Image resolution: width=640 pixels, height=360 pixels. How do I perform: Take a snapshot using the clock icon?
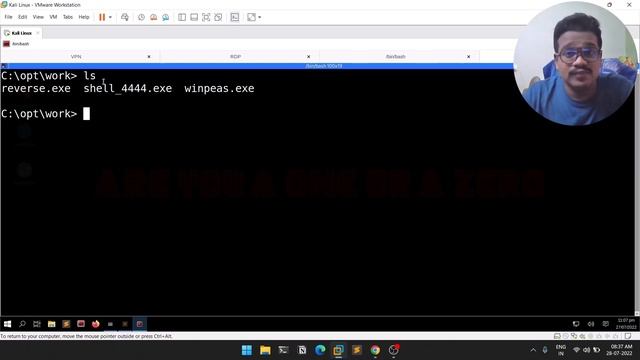tap(141, 17)
